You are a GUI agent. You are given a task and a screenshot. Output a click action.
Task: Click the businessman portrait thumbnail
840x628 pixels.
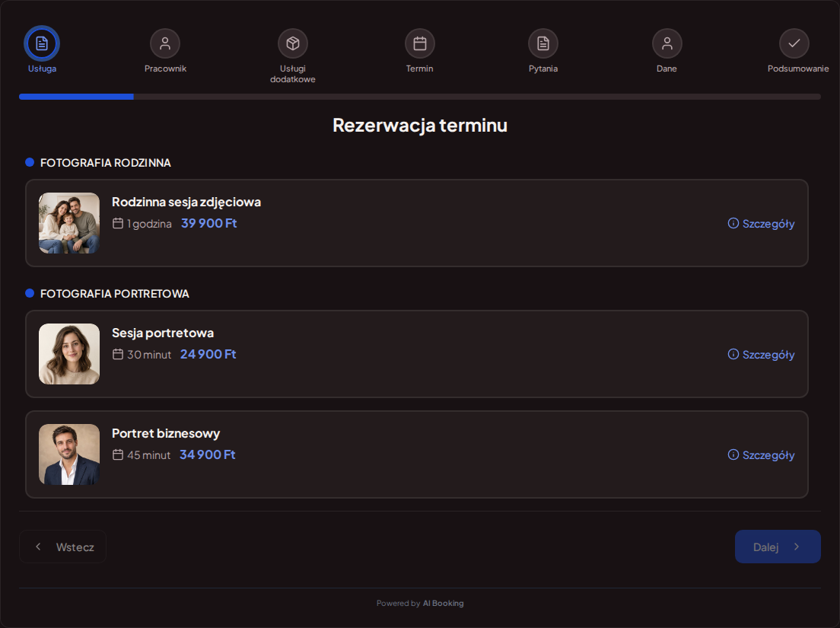point(69,454)
